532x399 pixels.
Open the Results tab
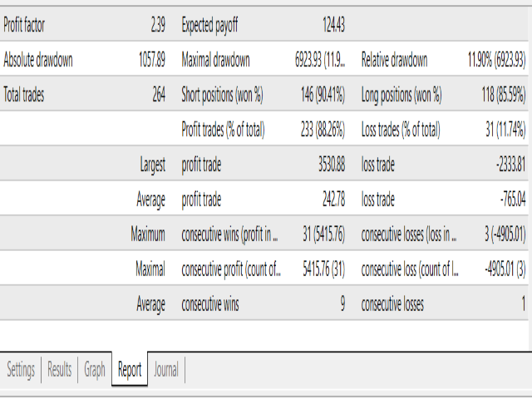pos(59,370)
